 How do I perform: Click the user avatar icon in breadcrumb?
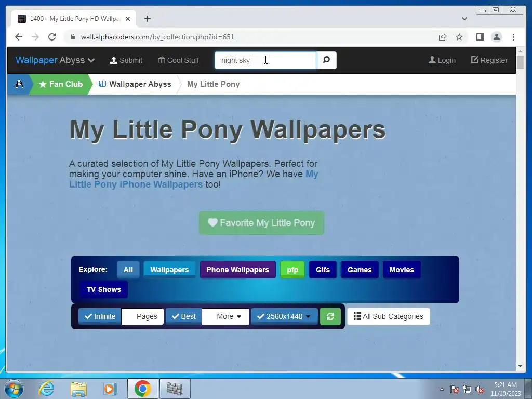tap(19, 84)
